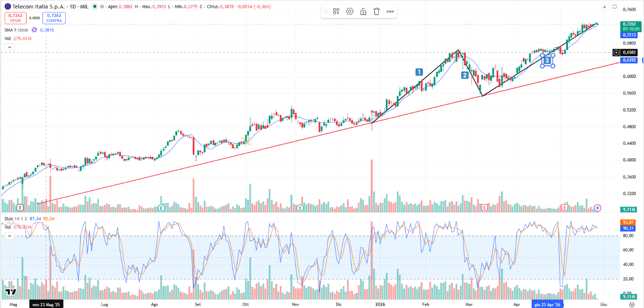Click the 2026 label on time axis

point(381,304)
